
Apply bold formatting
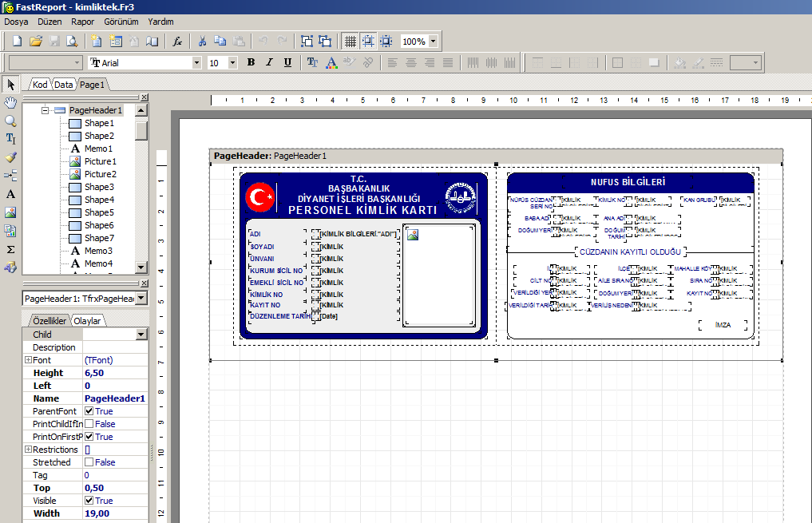coord(252,62)
